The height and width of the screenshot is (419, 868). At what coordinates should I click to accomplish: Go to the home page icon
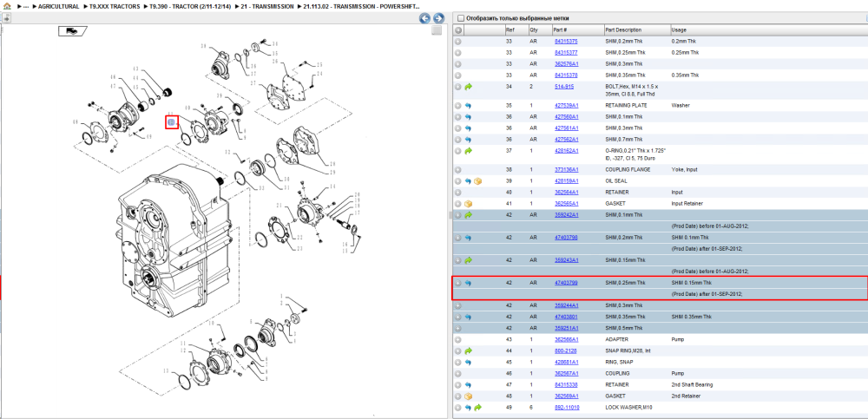point(7,6)
